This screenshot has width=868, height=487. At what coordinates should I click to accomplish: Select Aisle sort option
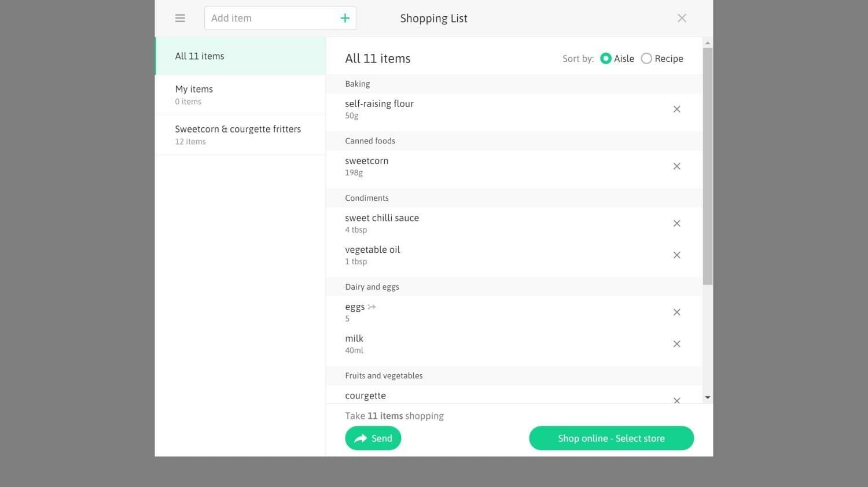point(606,58)
